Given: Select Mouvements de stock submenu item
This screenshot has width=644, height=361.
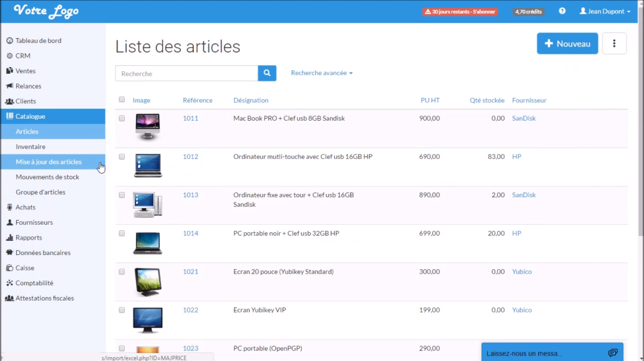Looking at the screenshot, I should [48, 177].
